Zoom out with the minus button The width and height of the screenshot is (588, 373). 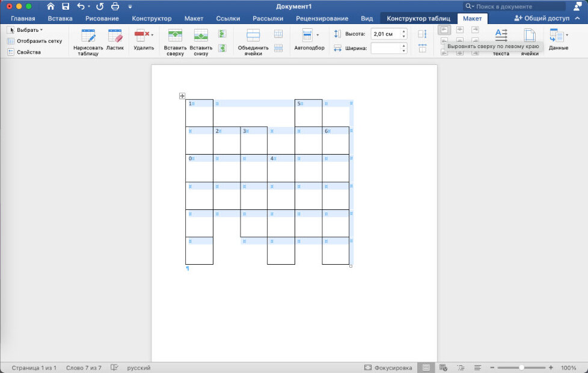coord(492,368)
